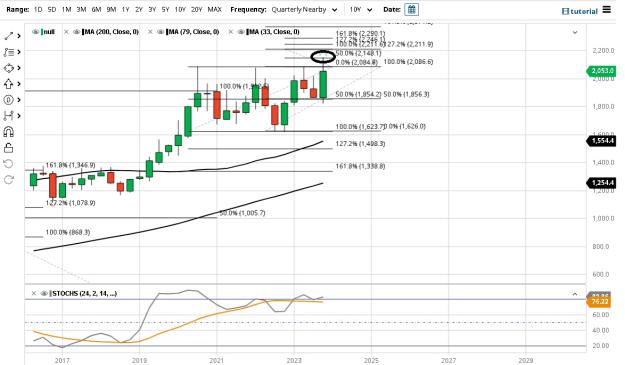Select the arrow marker tool
This screenshot has height=365, width=625.
[8, 84]
